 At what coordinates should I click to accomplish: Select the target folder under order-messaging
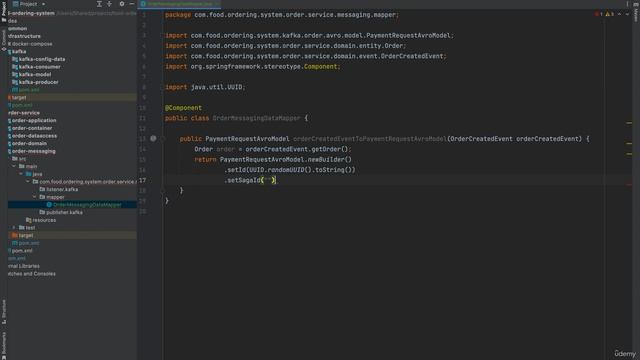coord(22,235)
